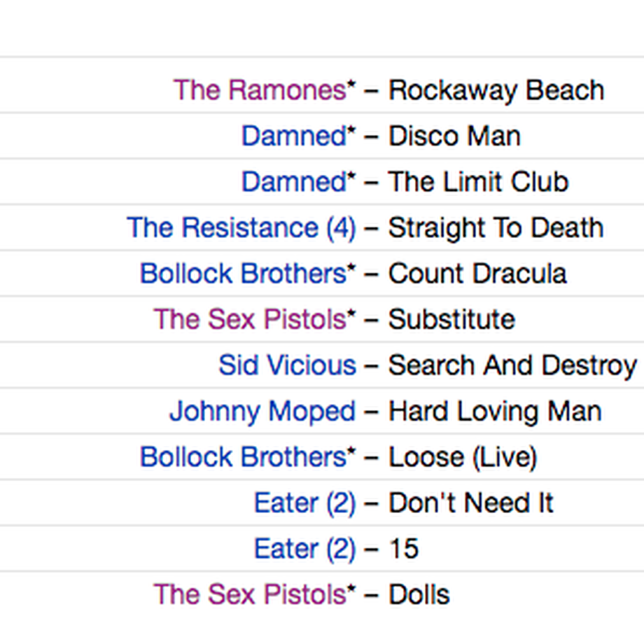Select the Count Dracula track row
This screenshot has height=644, width=644.
(x=322, y=273)
